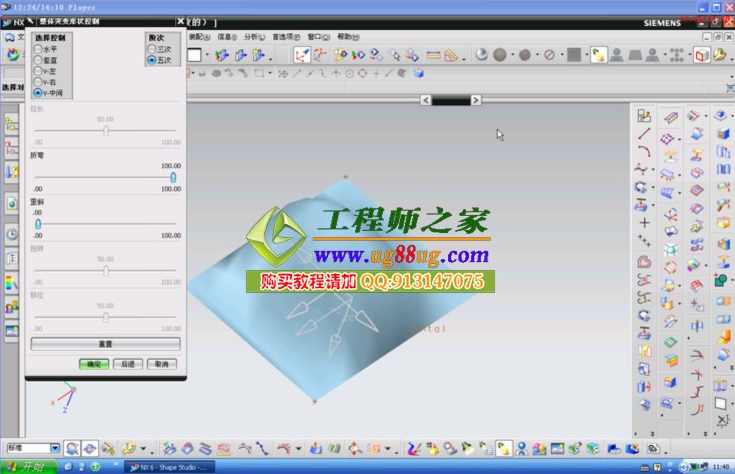The height and width of the screenshot is (474, 735).
Task: Click the purple squiggle curve icon, bottom toolbar
Action: (413, 449)
